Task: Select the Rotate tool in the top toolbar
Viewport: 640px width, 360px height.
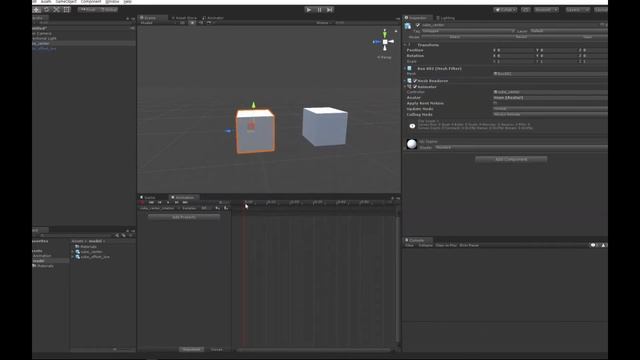Action: (47, 9)
